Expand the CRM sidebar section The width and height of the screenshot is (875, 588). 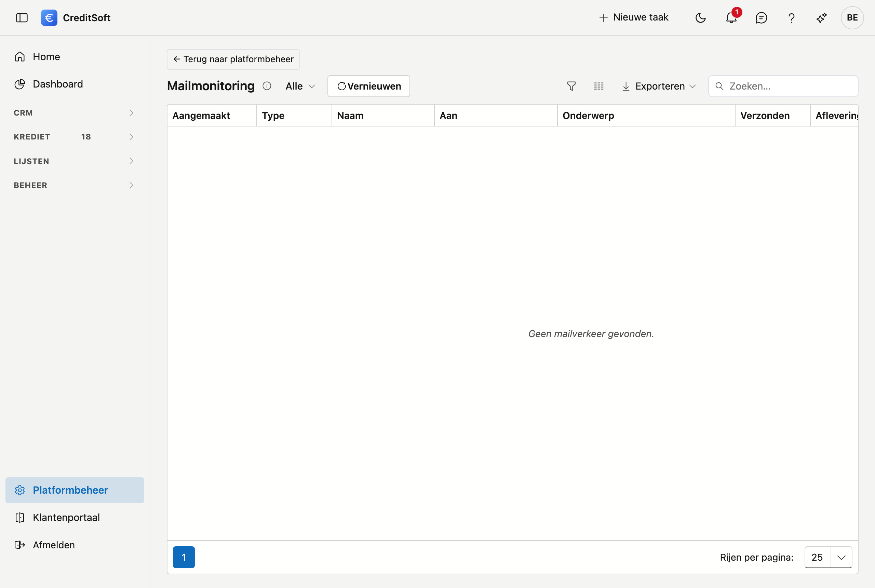pos(75,113)
